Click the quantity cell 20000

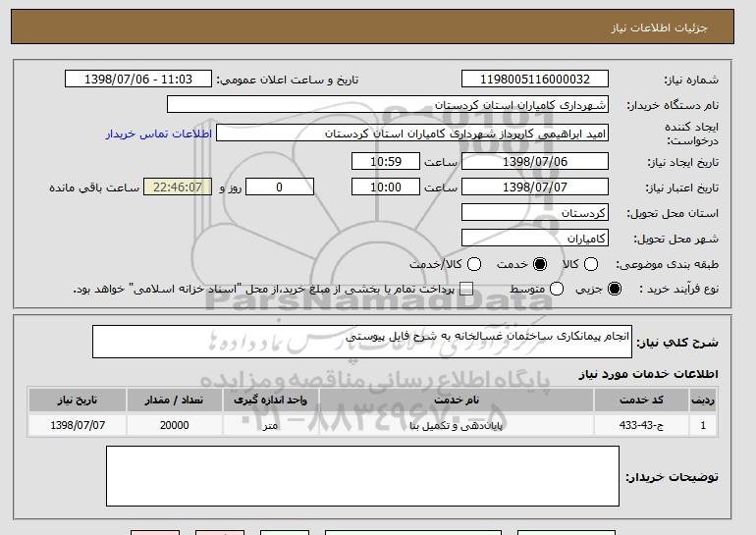coord(174,425)
